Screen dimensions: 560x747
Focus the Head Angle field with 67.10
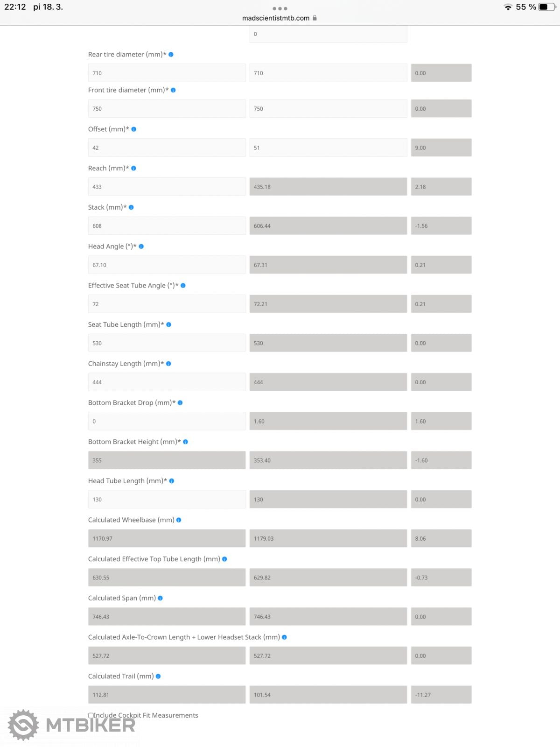tap(167, 265)
